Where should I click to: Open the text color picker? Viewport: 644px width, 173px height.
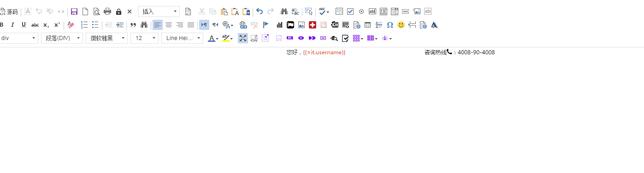(213, 38)
